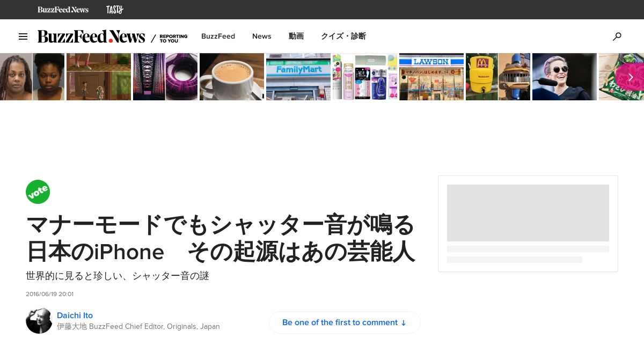
Task: Open the purple tunnel lights thumbnail
Action: coord(165,77)
